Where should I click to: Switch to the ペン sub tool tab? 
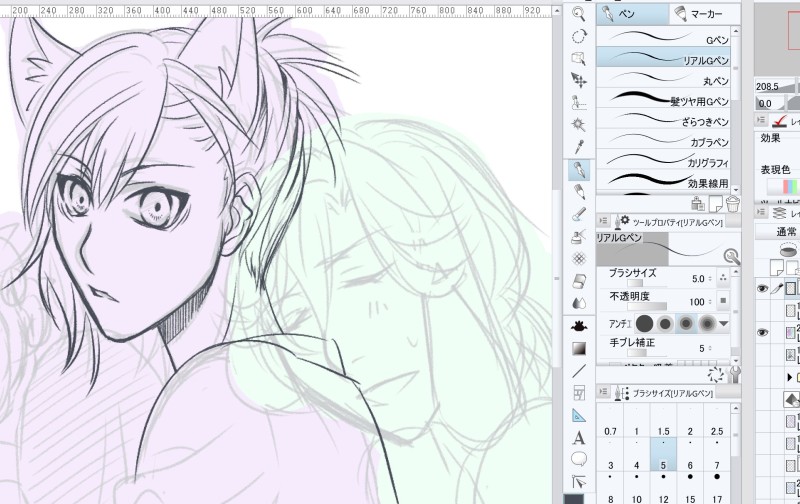(x=633, y=14)
